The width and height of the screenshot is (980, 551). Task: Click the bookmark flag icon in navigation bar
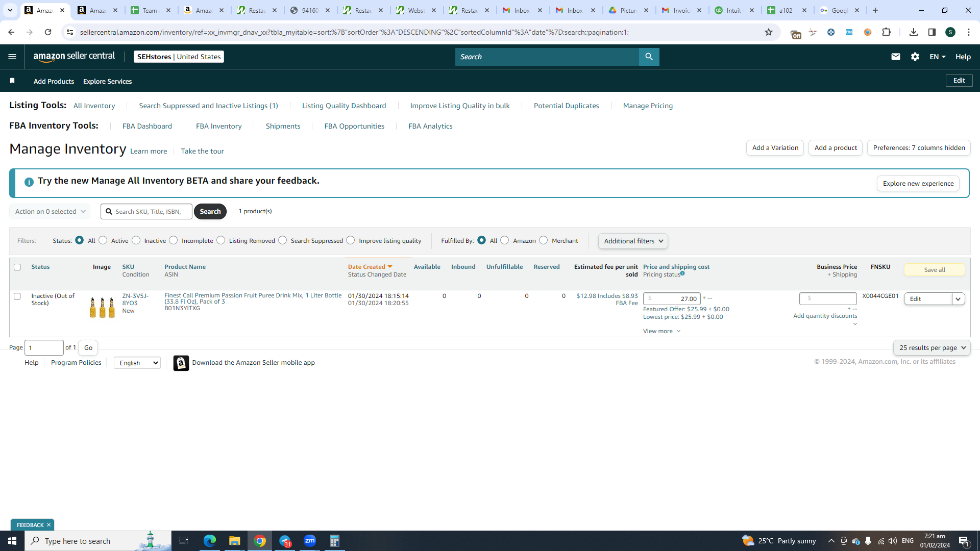click(12, 81)
